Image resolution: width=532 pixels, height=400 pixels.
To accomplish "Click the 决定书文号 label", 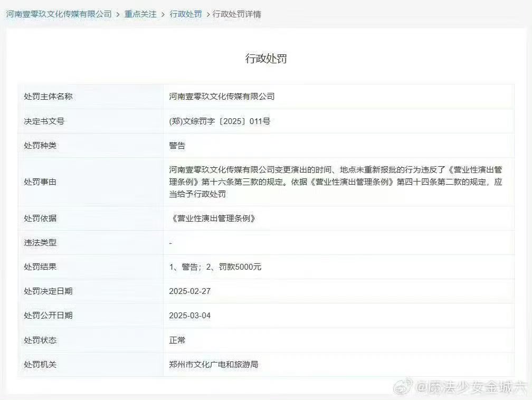I will click(x=44, y=121).
